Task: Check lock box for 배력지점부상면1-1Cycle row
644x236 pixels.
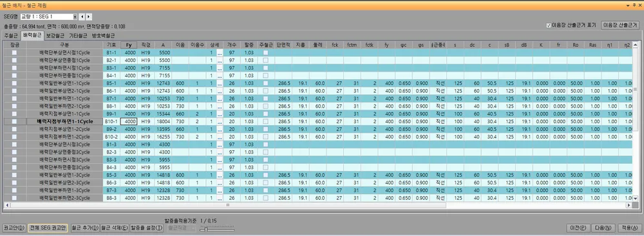Action: (14, 114)
